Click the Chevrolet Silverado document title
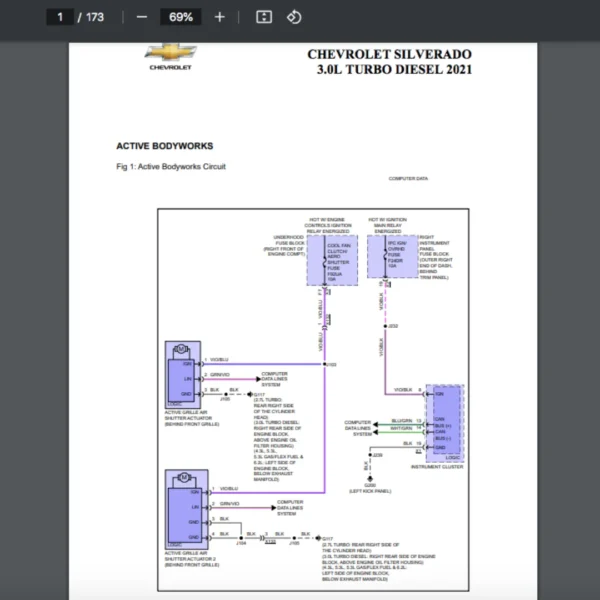The height and width of the screenshot is (600, 600). (x=389, y=61)
